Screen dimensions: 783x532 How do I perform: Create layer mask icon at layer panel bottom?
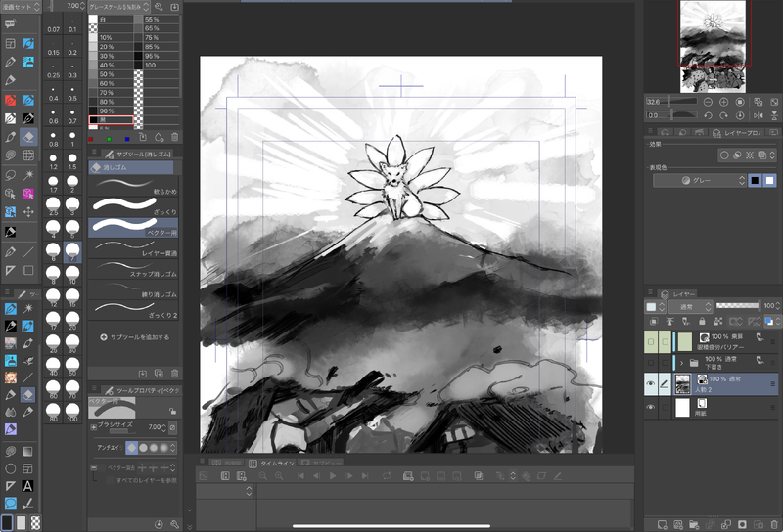(x=742, y=524)
